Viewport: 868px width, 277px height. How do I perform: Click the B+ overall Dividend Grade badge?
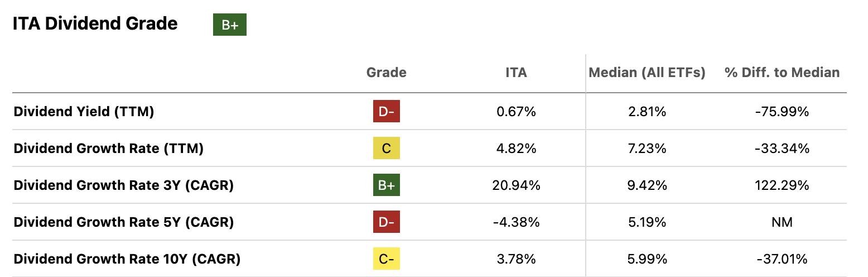229,25
